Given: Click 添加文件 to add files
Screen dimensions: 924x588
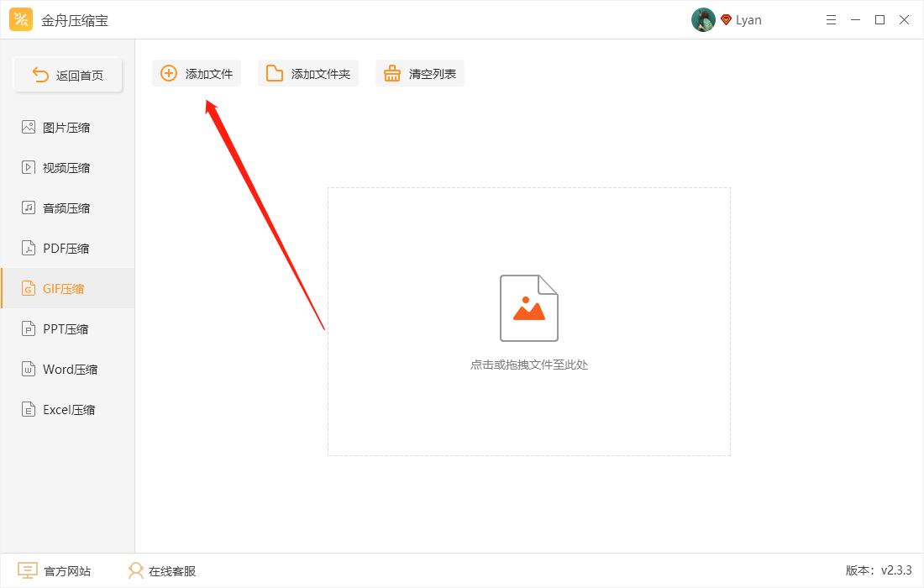Looking at the screenshot, I should [x=196, y=73].
